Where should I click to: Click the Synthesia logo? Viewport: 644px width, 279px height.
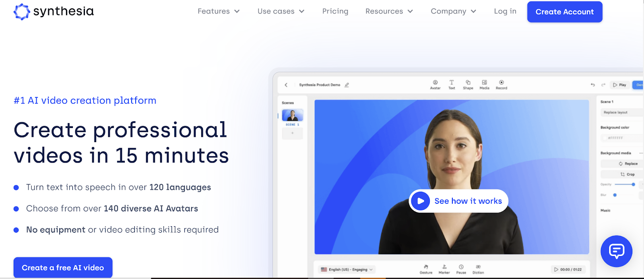click(x=54, y=11)
